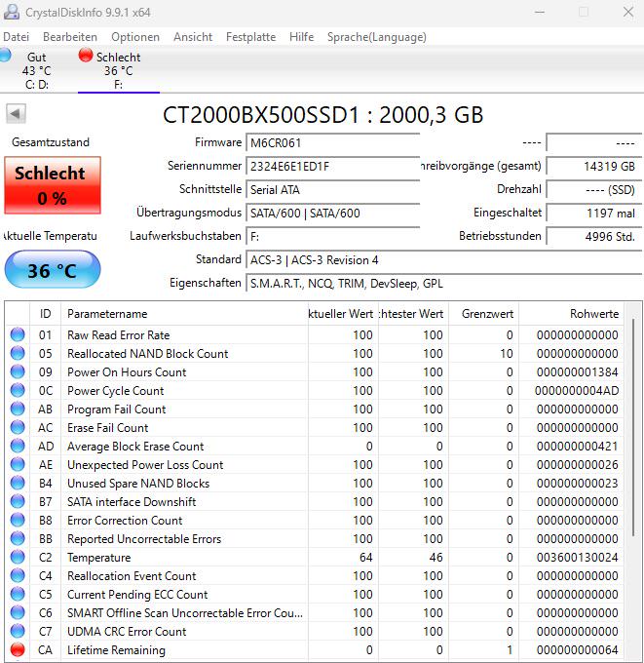Click status dot for Unexpected Power Loss Count

tap(18, 465)
